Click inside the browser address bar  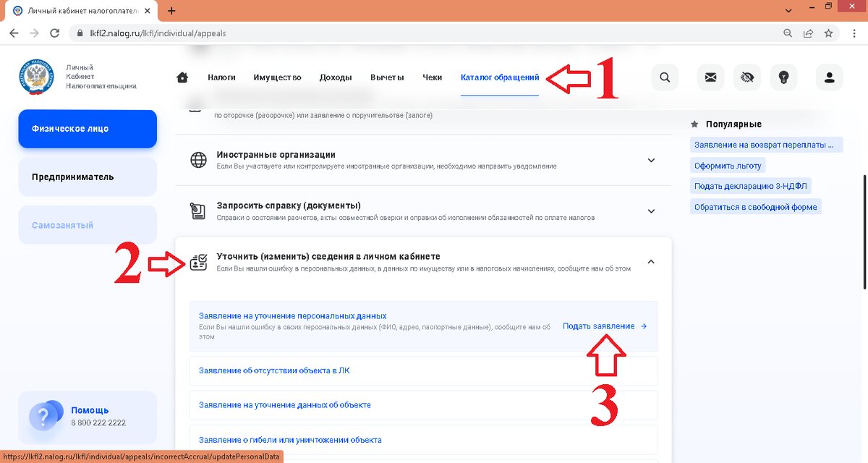tap(289, 33)
